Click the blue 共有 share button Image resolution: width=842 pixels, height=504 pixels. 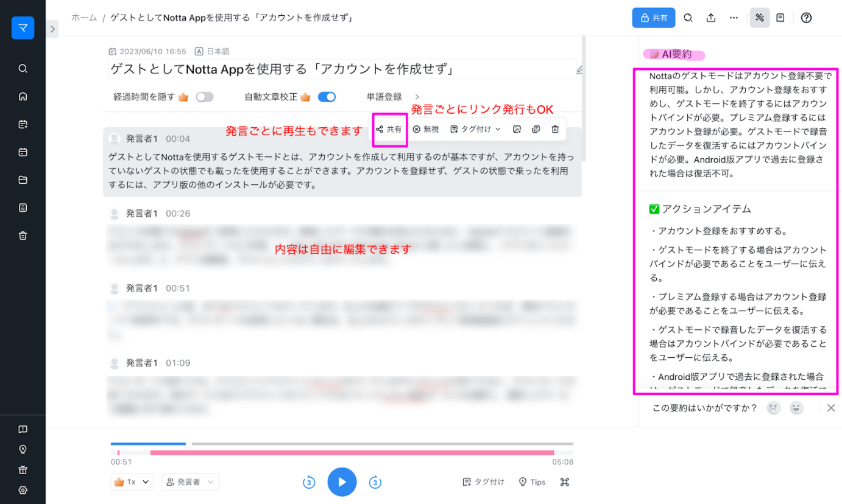(653, 18)
